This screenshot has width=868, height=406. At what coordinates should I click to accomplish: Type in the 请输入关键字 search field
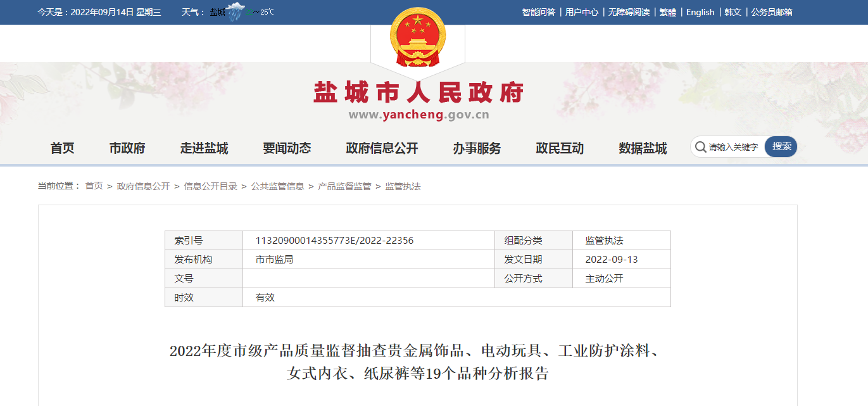click(733, 147)
